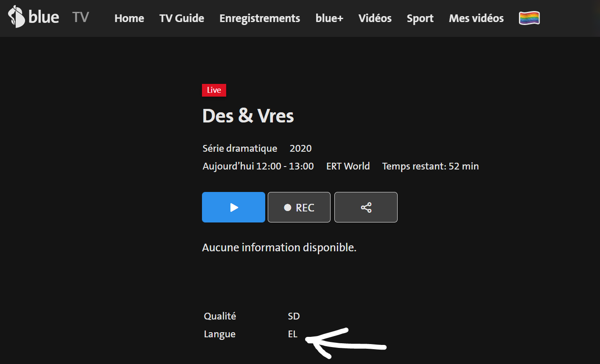Open the TV Guide
This screenshot has height=364, width=600.
[182, 18]
